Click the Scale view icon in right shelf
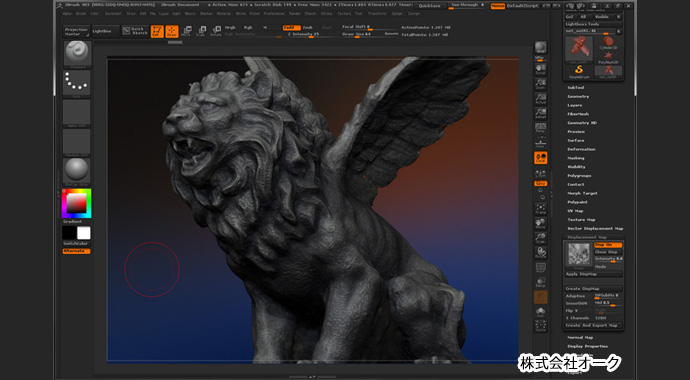The width and height of the screenshot is (690, 380). [540, 238]
